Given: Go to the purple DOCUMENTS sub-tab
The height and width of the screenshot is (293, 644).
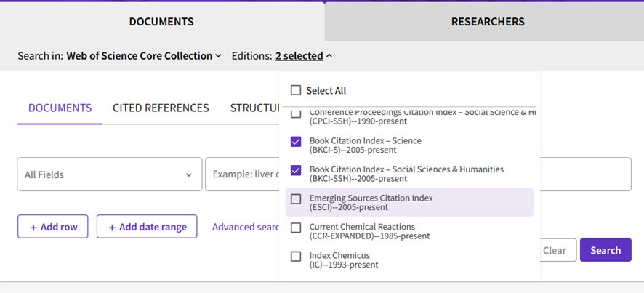Looking at the screenshot, I should coord(60,108).
